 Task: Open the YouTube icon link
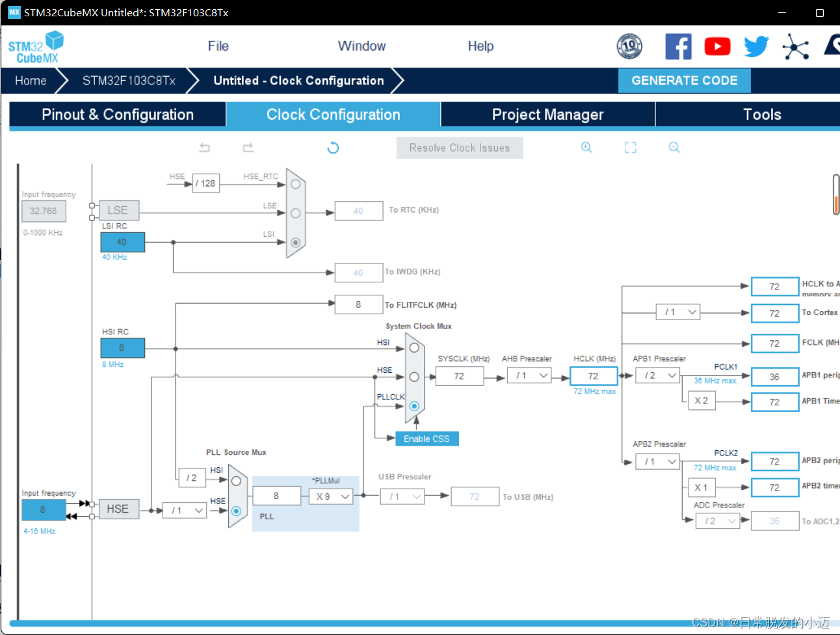click(717, 46)
